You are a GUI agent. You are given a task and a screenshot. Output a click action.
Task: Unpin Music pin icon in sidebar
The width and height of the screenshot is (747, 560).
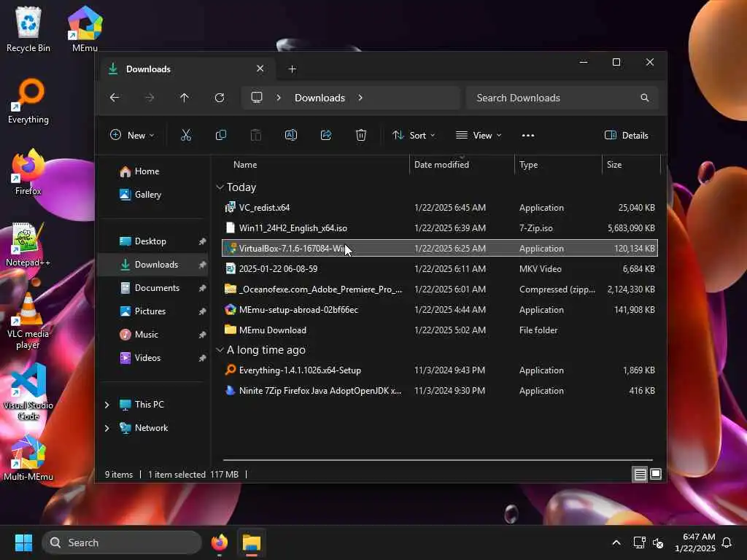[202, 335]
